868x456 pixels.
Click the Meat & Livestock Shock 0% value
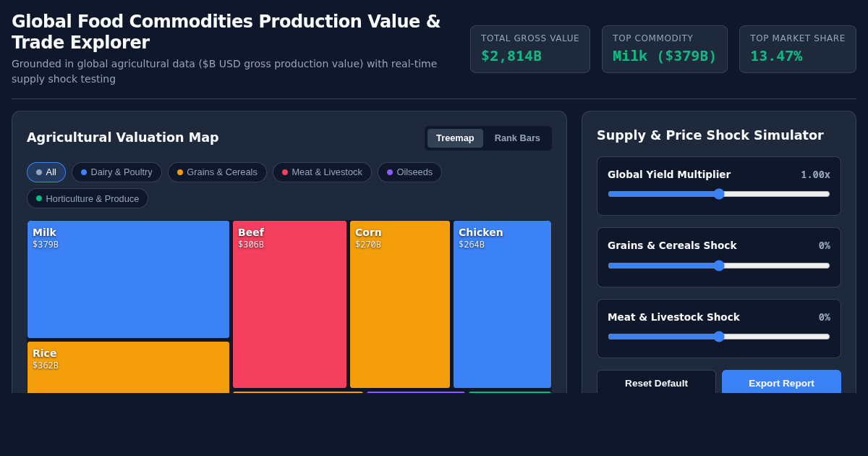[825, 317]
